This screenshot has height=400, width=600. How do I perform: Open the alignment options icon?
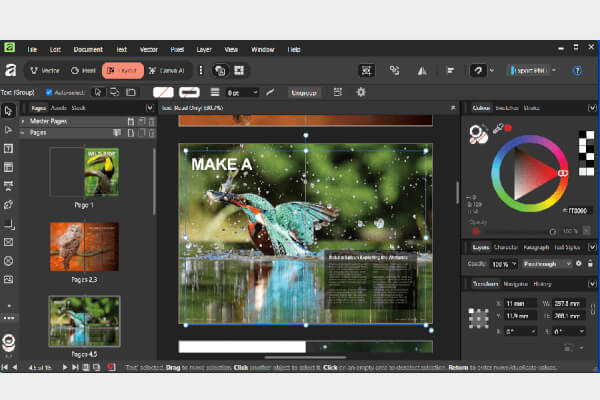(x=450, y=70)
